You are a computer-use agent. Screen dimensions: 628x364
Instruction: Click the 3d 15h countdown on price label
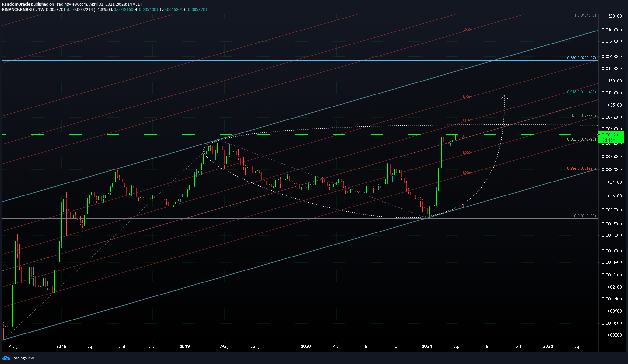click(609, 140)
